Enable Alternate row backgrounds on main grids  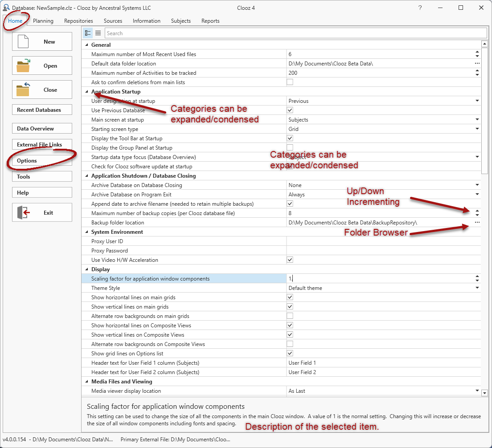point(290,316)
